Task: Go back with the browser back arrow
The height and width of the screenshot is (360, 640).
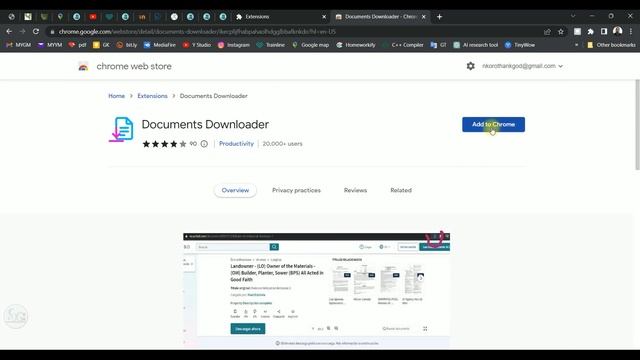Action: pos(9,31)
